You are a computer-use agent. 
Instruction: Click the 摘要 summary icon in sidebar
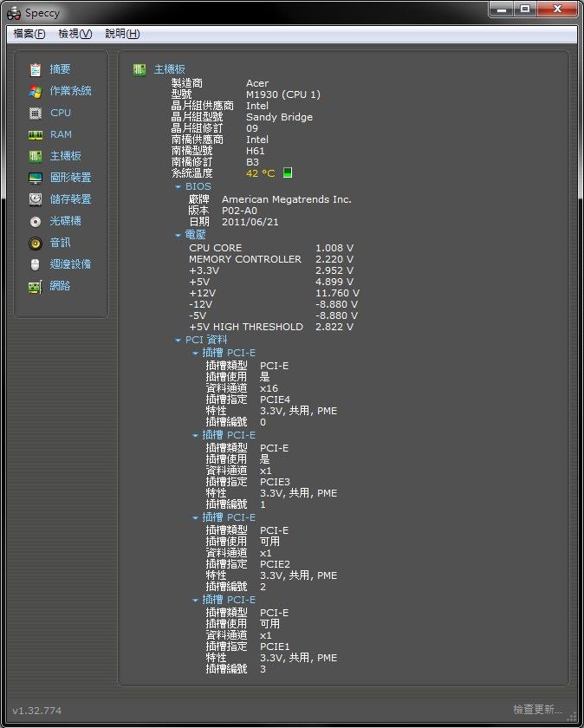pyautogui.click(x=36, y=69)
